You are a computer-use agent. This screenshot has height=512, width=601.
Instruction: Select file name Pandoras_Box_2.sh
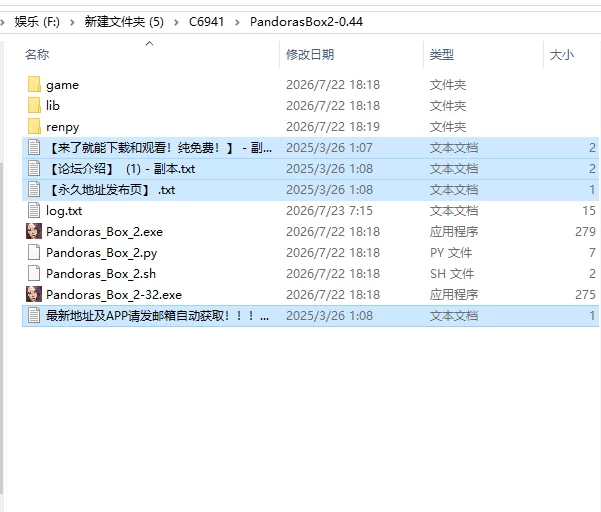pyautogui.click(x=101, y=274)
